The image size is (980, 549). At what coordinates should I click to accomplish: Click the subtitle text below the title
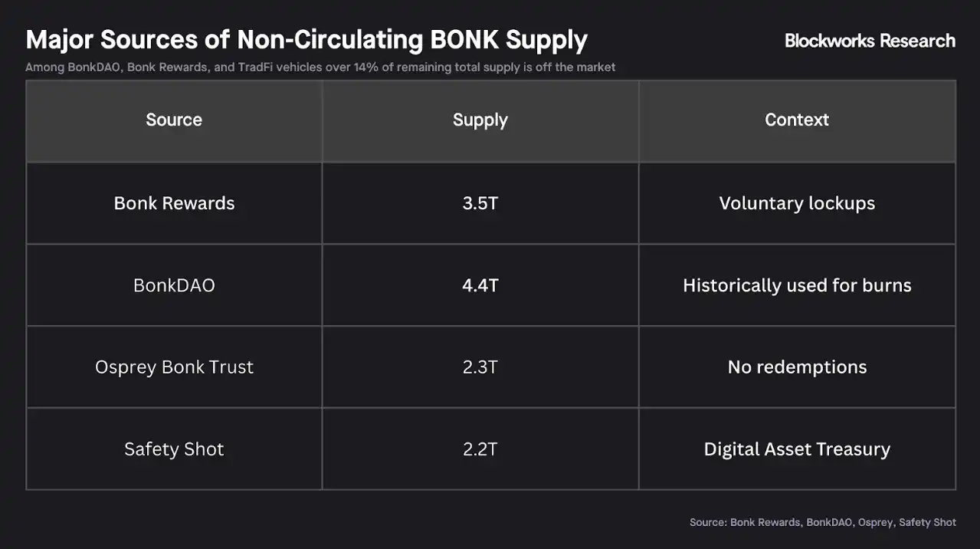pyautogui.click(x=320, y=67)
